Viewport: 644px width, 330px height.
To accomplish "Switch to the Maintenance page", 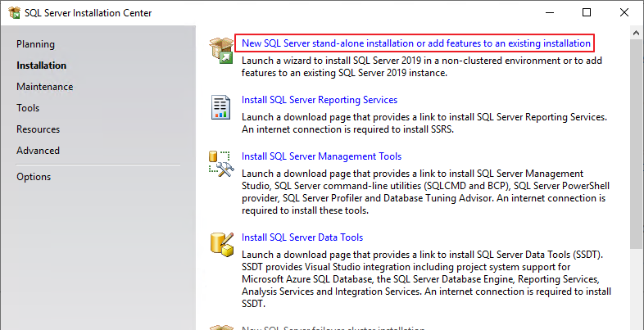I will click(x=45, y=87).
